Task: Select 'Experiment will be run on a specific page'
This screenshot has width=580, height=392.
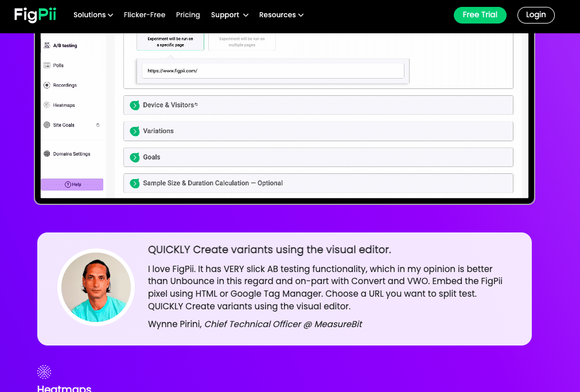Action: click(x=170, y=41)
